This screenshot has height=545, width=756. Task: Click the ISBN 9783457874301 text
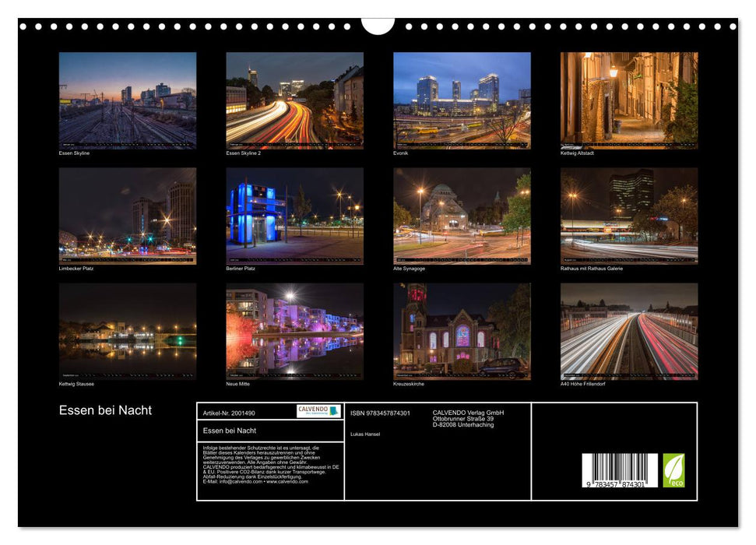pyautogui.click(x=380, y=413)
